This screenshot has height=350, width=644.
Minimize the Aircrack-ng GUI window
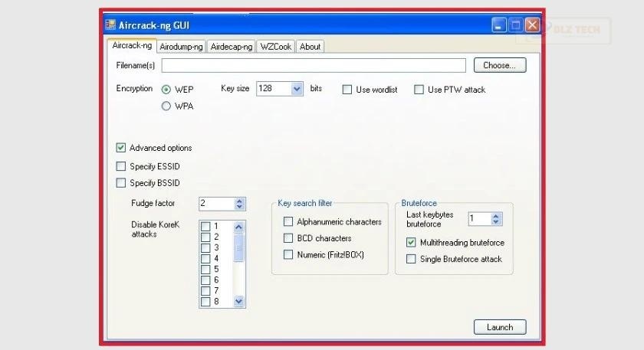click(498, 25)
